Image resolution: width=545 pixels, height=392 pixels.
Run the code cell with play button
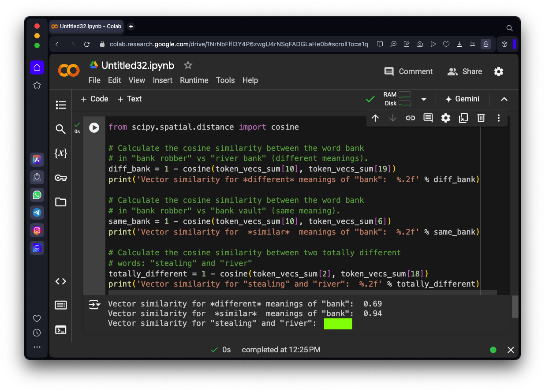[x=94, y=127]
